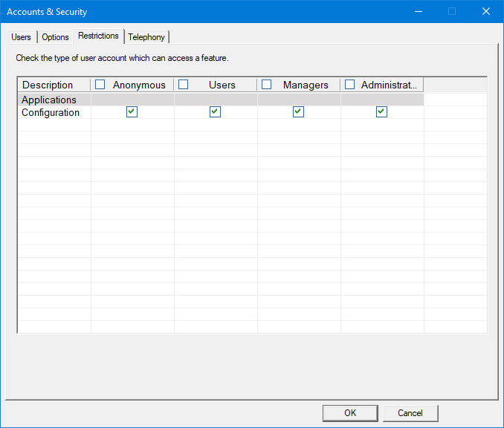This screenshot has height=428, width=504.
Task: Uncheck Configuration access for Managers
Action: tap(298, 112)
